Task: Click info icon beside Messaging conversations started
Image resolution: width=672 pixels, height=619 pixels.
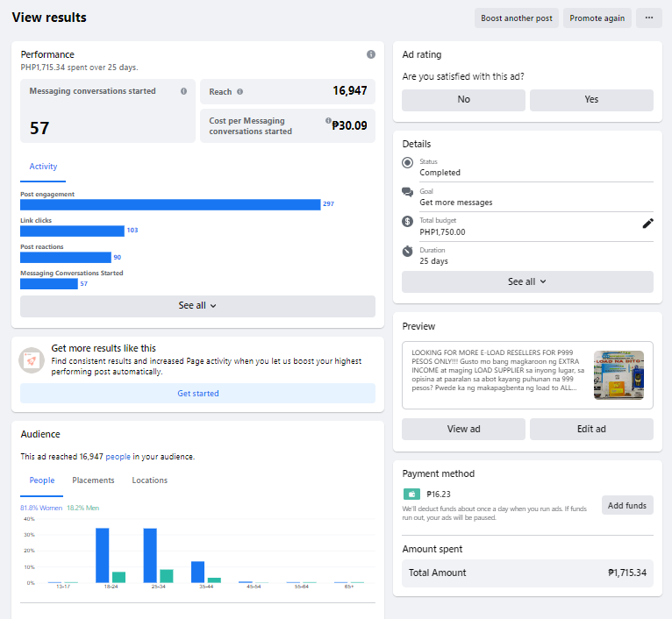Action: click(183, 91)
